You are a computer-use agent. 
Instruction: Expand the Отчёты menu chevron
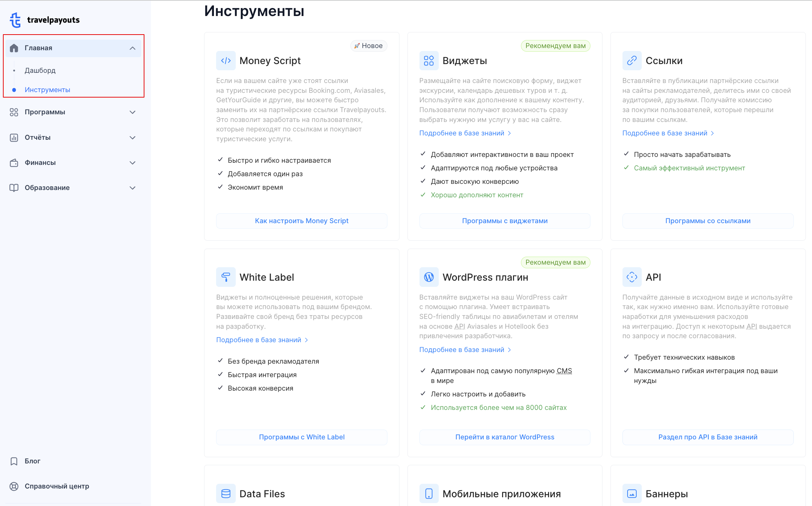pyautogui.click(x=132, y=138)
